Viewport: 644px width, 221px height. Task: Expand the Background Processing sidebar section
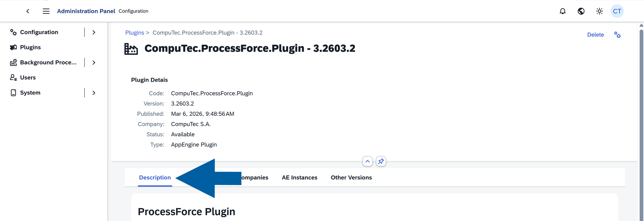pyautogui.click(x=94, y=62)
